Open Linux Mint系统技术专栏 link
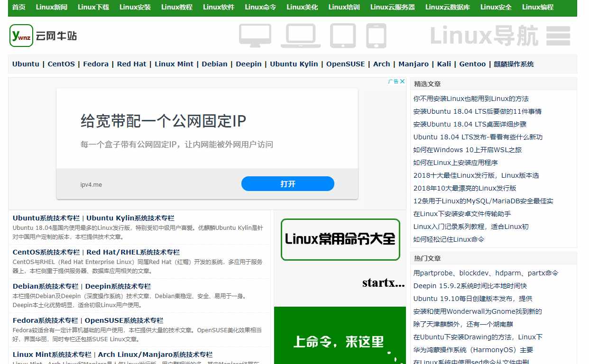This screenshot has height=364, width=589. [52, 355]
